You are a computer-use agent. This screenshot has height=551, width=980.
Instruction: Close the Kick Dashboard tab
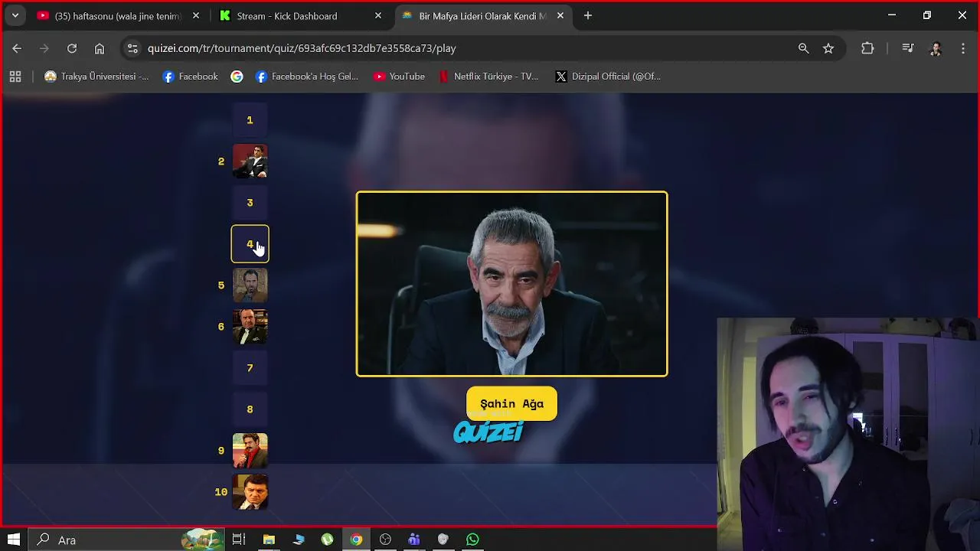[x=378, y=15]
